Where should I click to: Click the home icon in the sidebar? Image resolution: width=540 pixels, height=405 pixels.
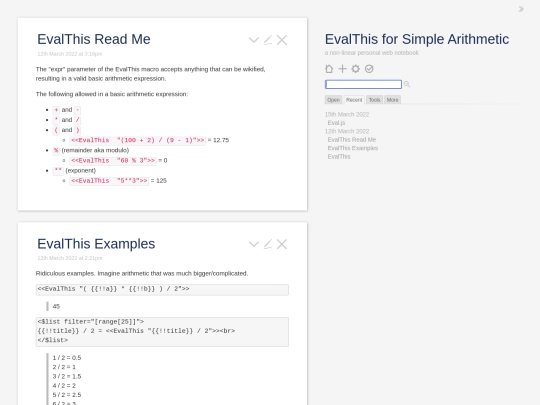329,69
